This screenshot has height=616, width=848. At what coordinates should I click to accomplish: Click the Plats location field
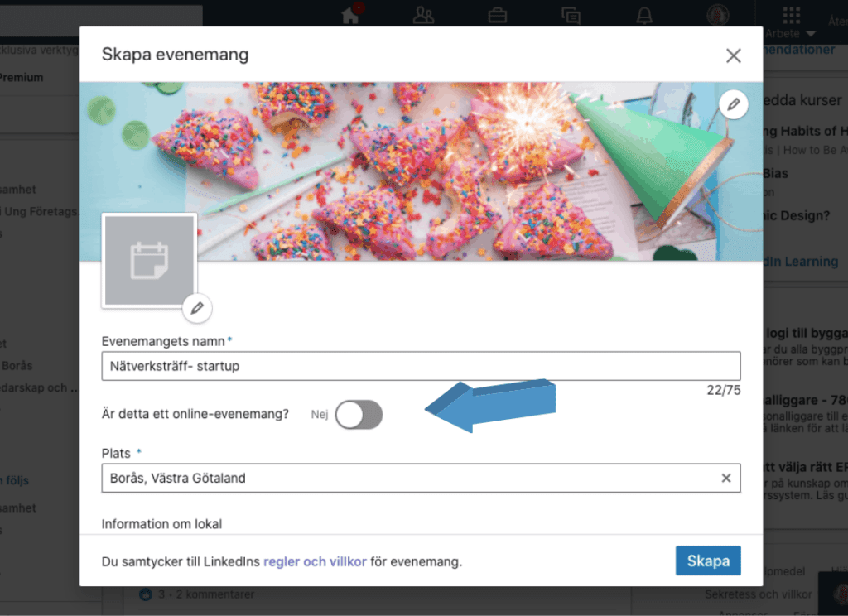tap(421, 478)
